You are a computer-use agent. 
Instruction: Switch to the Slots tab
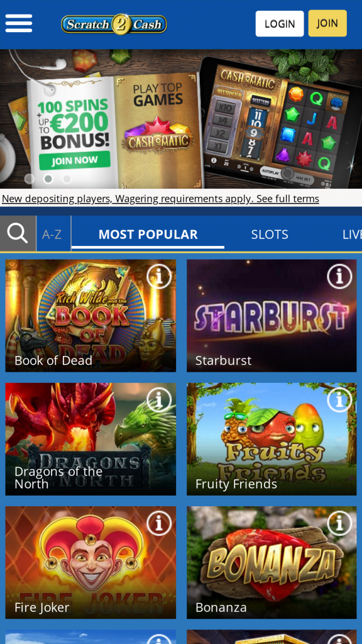pyautogui.click(x=270, y=234)
